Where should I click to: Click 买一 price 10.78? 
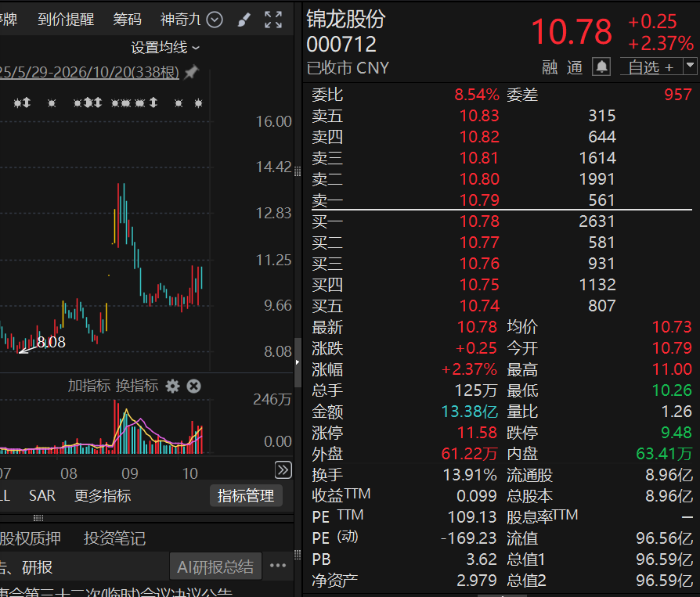[x=479, y=221]
